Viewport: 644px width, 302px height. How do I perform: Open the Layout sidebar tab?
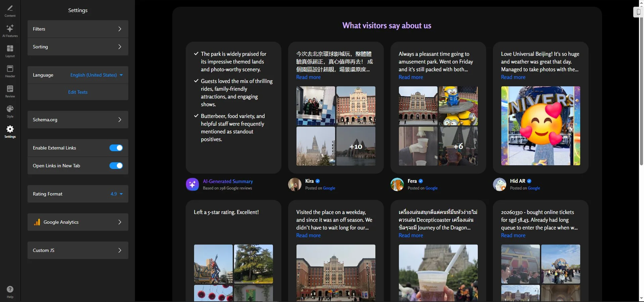(10, 51)
